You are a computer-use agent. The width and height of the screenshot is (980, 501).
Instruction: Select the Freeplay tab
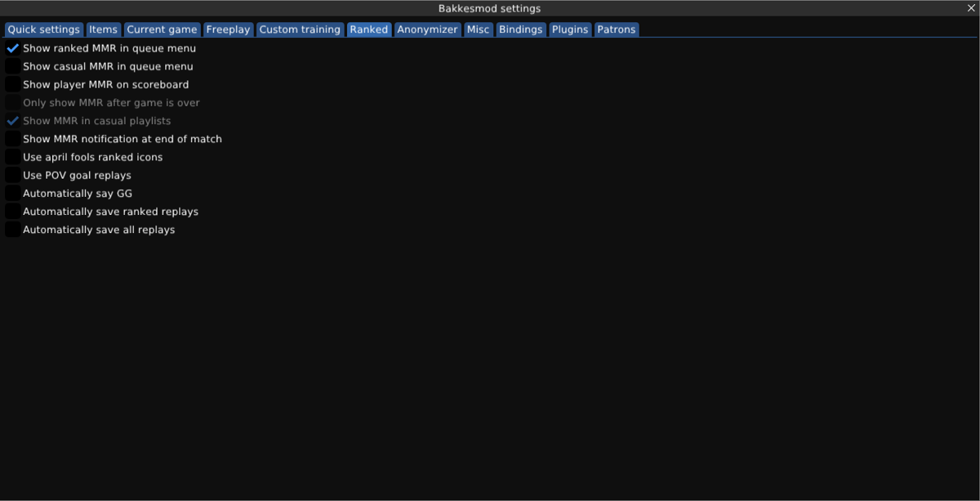228,29
